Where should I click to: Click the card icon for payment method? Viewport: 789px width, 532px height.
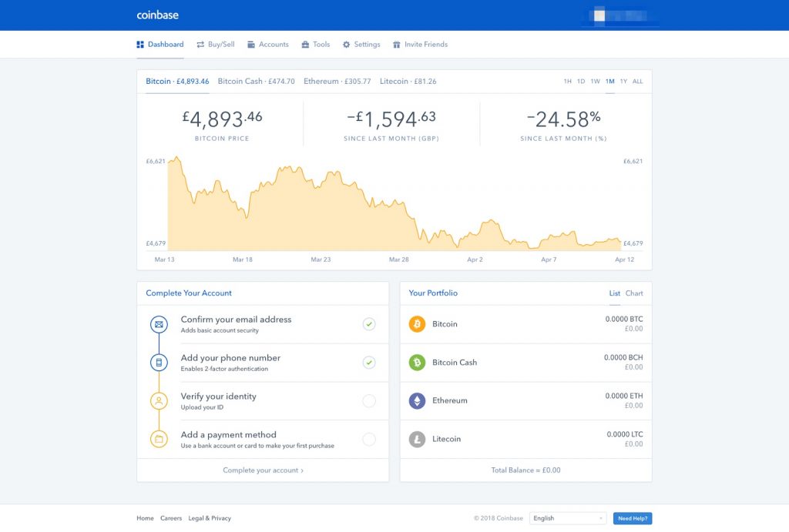(159, 439)
